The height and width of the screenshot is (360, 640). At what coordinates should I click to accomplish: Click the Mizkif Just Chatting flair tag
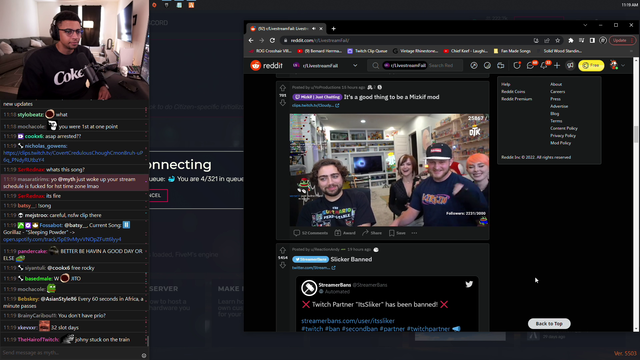[x=317, y=97]
